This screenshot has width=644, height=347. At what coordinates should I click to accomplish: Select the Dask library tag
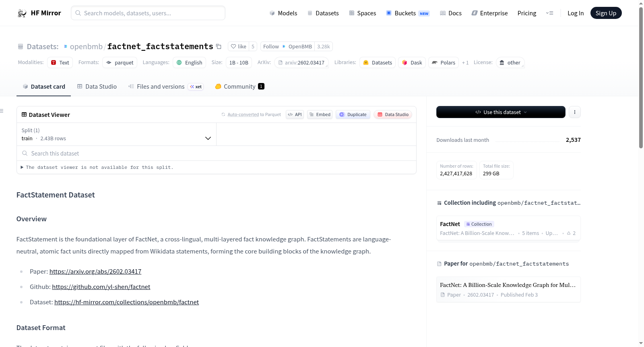click(x=412, y=62)
